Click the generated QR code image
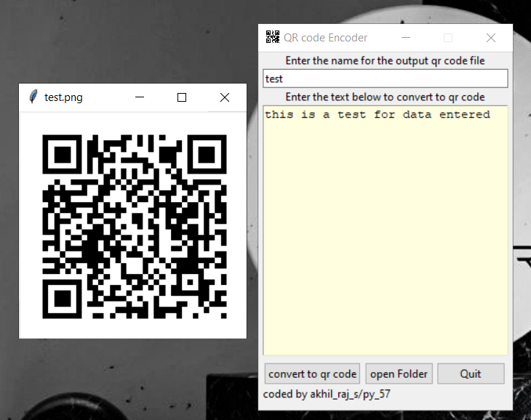The image size is (531, 420). 135,227
